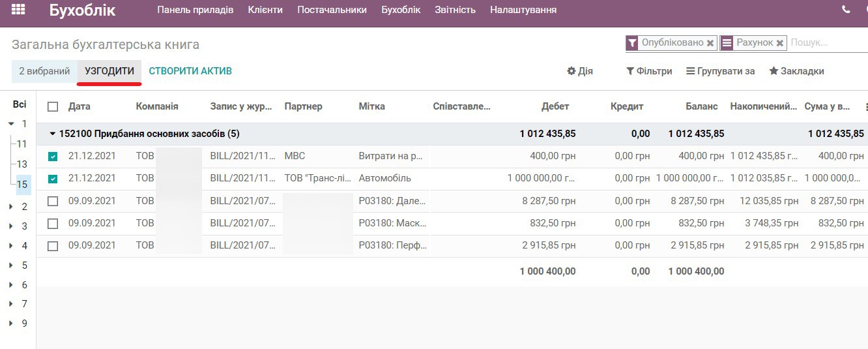Expand account tree node 9
This screenshot has width=868, height=349.
[x=11, y=323]
